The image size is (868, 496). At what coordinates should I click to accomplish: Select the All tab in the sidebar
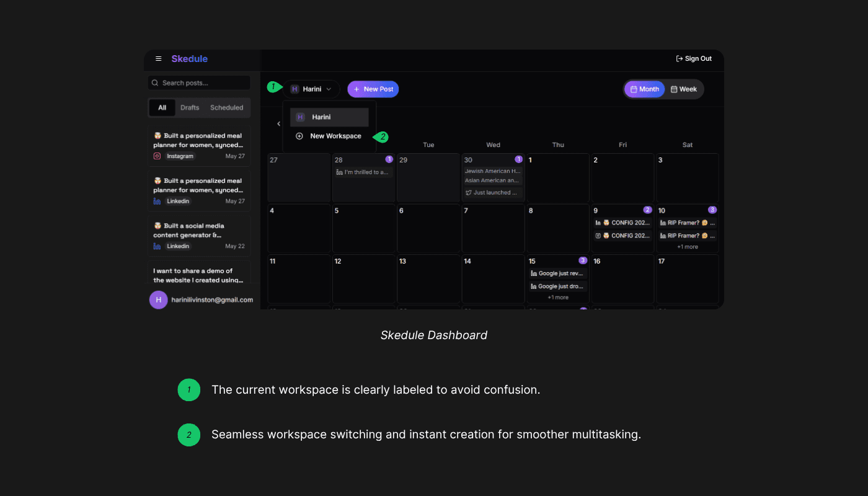tap(162, 107)
